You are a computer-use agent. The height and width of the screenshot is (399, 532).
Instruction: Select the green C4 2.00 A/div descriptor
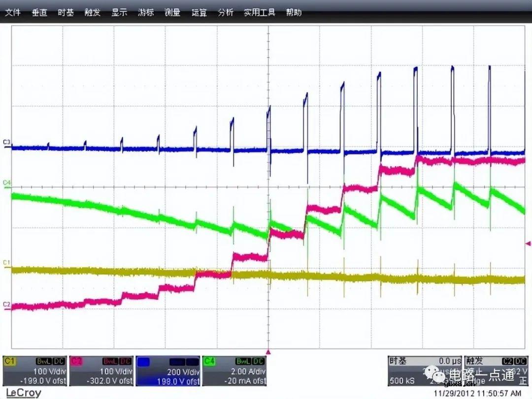coord(234,371)
